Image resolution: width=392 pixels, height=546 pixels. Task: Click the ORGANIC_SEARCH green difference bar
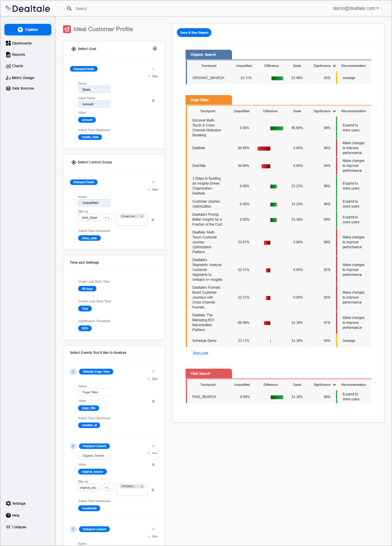tap(277, 78)
